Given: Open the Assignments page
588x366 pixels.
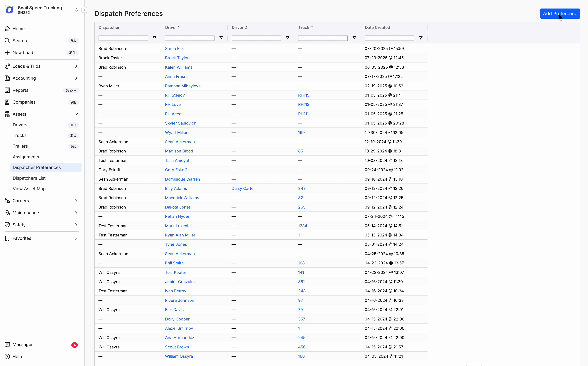Looking at the screenshot, I should [x=46, y=157].
